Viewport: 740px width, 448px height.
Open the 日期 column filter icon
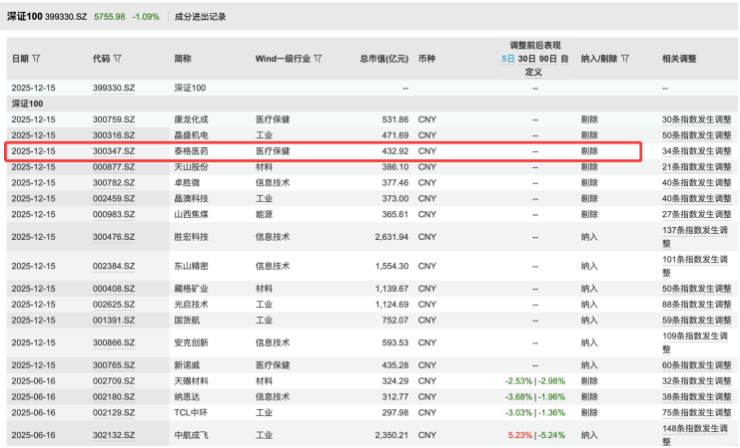36,59
